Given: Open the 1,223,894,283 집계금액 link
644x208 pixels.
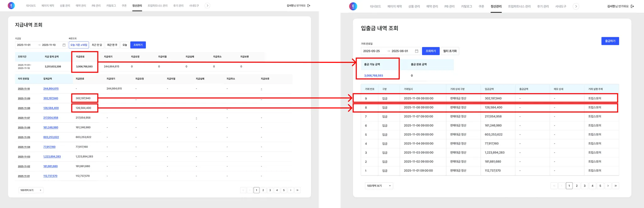Looking at the screenshot, I should click(x=52, y=156).
